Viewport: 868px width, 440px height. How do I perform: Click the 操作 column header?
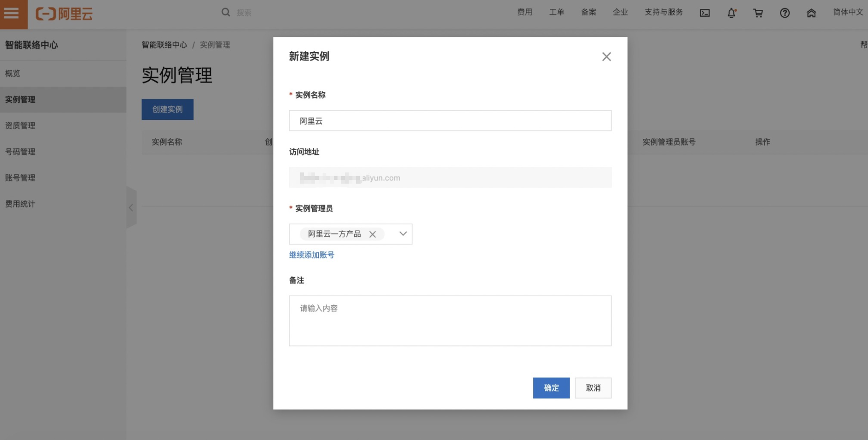coord(763,142)
